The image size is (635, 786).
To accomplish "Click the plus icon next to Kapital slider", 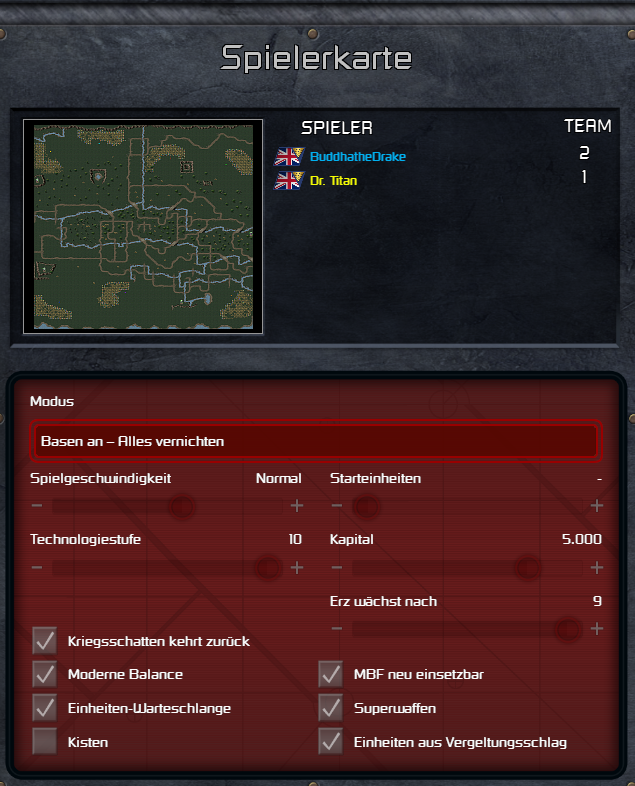I will pyautogui.click(x=596, y=567).
